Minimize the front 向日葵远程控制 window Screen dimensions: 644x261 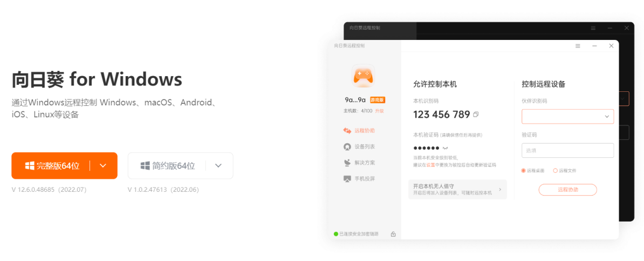tap(594, 46)
